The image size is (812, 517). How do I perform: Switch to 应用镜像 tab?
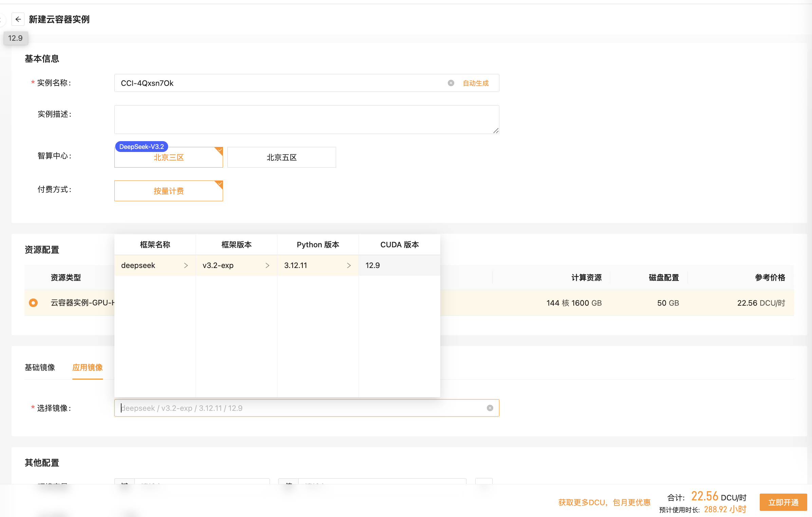point(87,367)
